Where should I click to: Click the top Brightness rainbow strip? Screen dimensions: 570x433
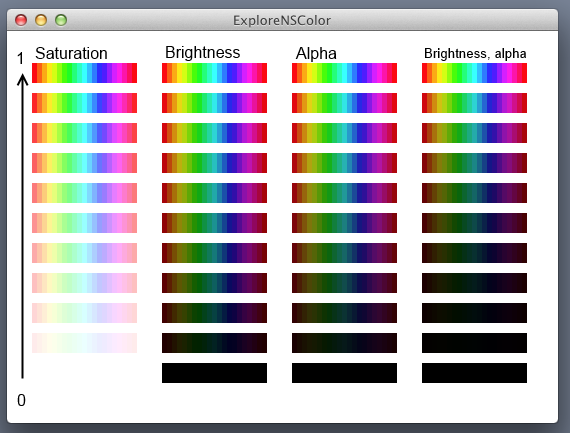click(214, 73)
